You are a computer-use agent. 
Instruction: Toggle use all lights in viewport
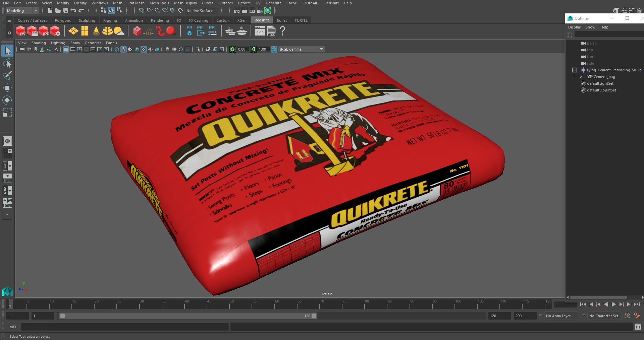coord(150,49)
